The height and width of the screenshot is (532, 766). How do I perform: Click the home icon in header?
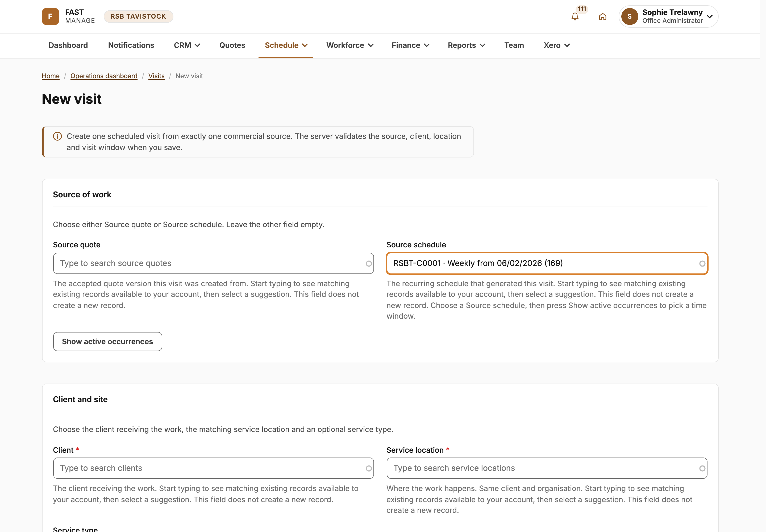pyautogui.click(x=602, y=16)
